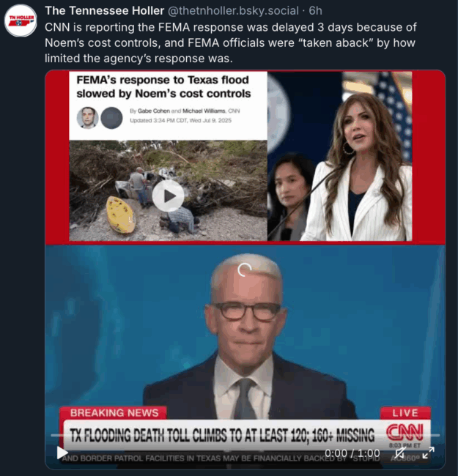Open the @thetnholler.bsky.social handle link
Screen dimensions: 458x476
click(233, 11)
